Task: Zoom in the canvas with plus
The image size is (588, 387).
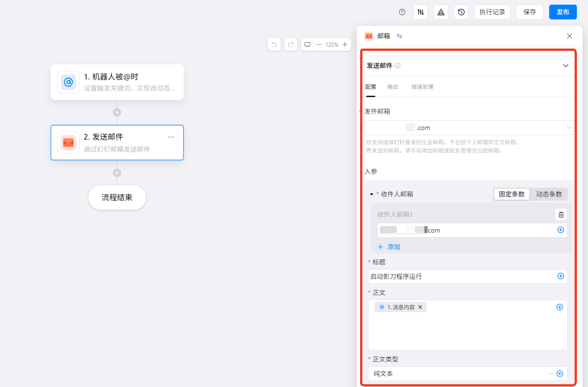Action: 344,44
